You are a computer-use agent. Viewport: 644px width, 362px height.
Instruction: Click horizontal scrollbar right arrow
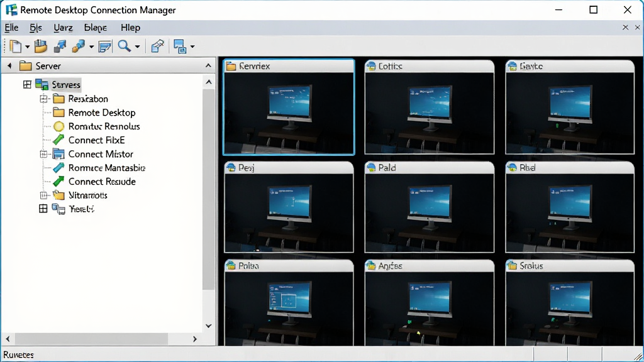click(195, 339)
